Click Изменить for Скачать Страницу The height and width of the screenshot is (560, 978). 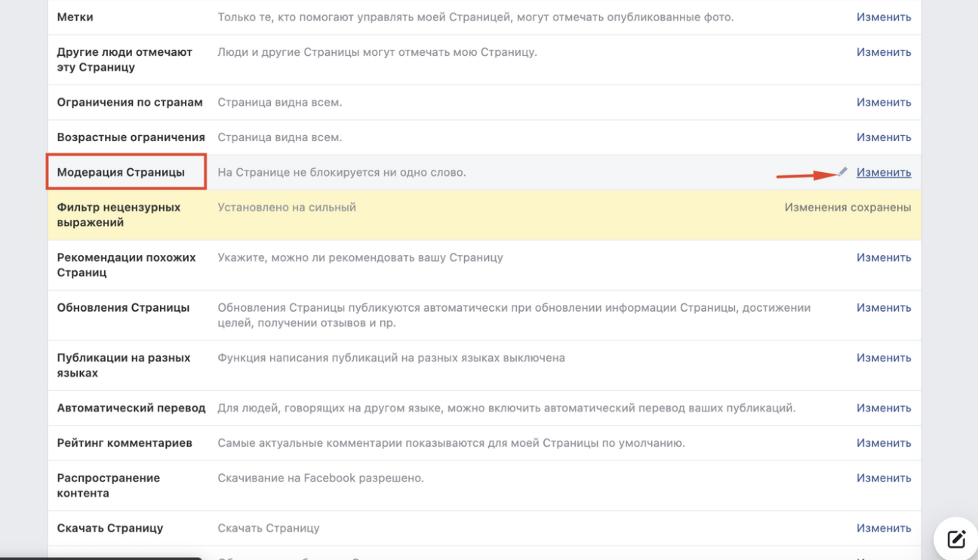point(883,529)
